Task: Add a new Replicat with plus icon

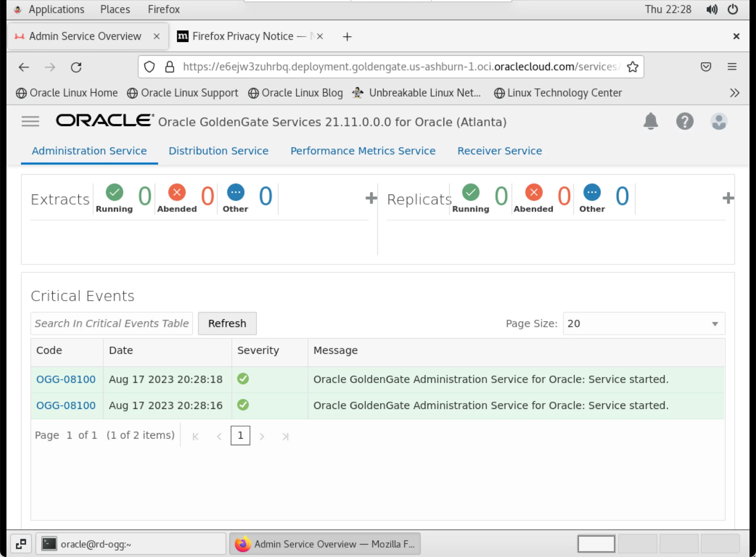Action: click(728, 198)
